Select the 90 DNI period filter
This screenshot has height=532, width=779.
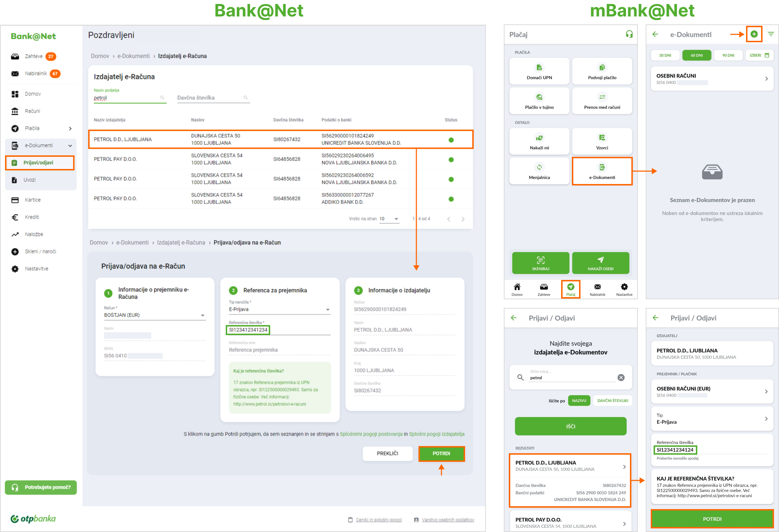(x=728, y=55)
